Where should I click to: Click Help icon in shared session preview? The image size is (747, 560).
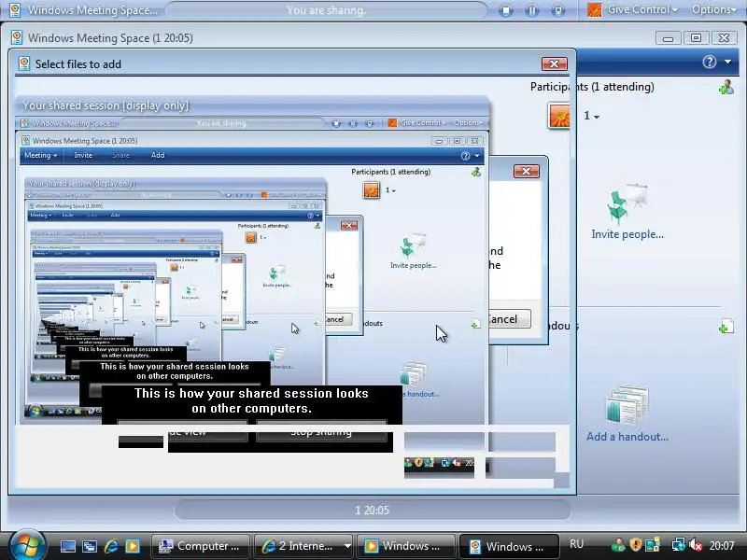[465, 156]
